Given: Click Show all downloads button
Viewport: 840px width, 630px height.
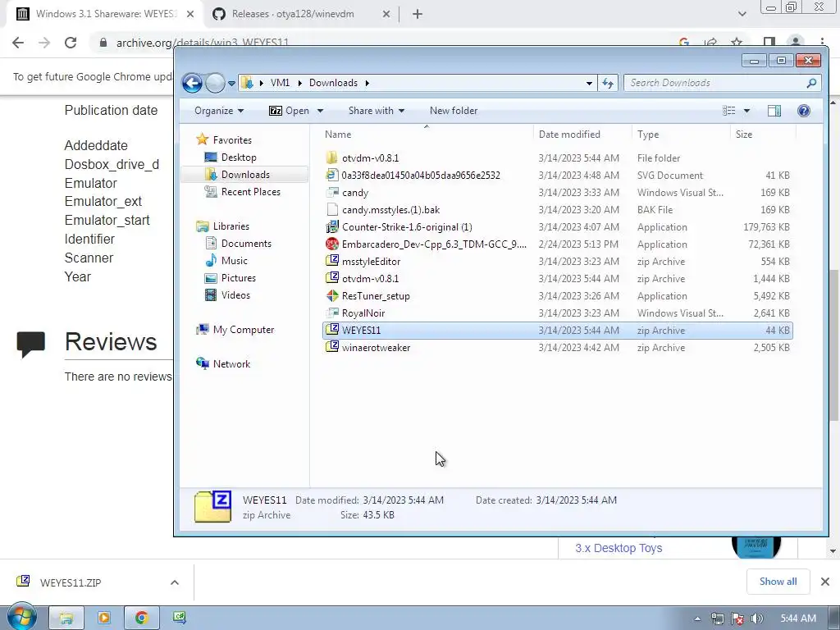Looking at the screenshot, I should [778, 582].
